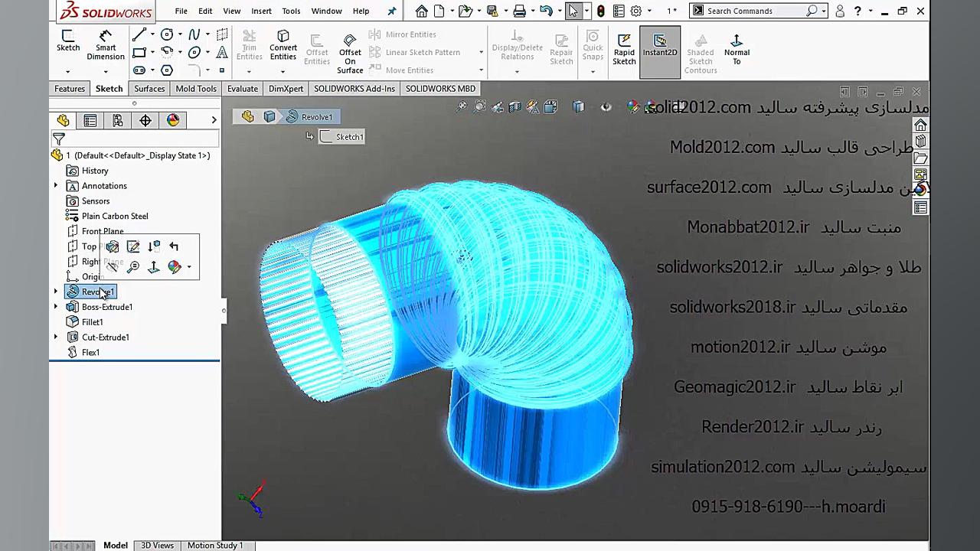Switch to the Features tab
The width and height of the screenshot is (980, 551).
tap(70, 89)
